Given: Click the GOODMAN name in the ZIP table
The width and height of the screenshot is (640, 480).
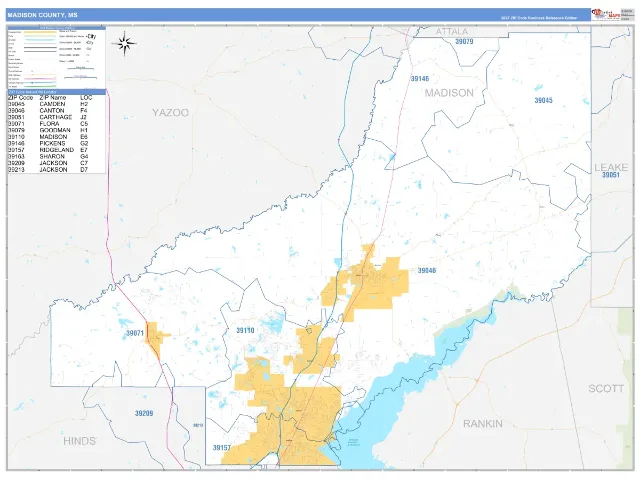Looking at the screenshot, I should point(55,130).
